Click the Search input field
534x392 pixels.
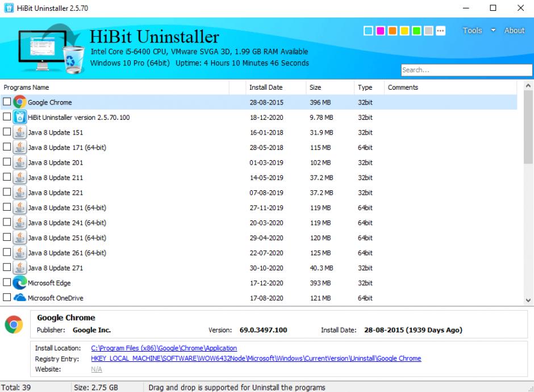466,70
